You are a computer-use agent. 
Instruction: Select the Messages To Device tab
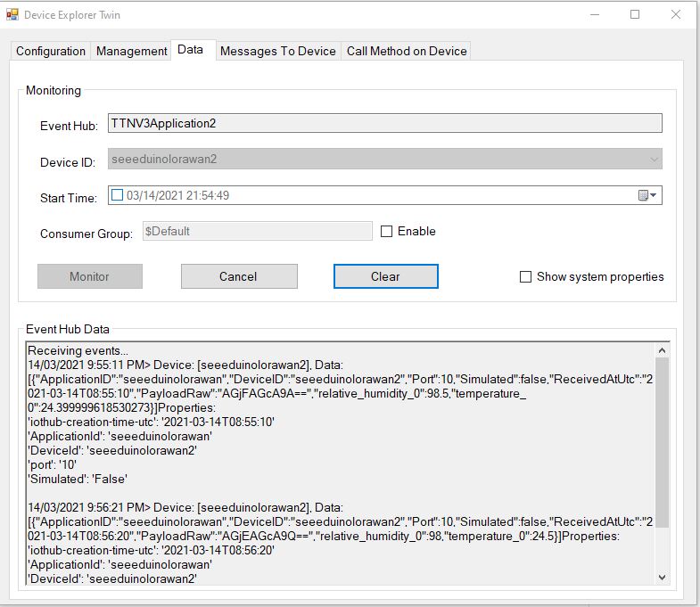(277, 51)
